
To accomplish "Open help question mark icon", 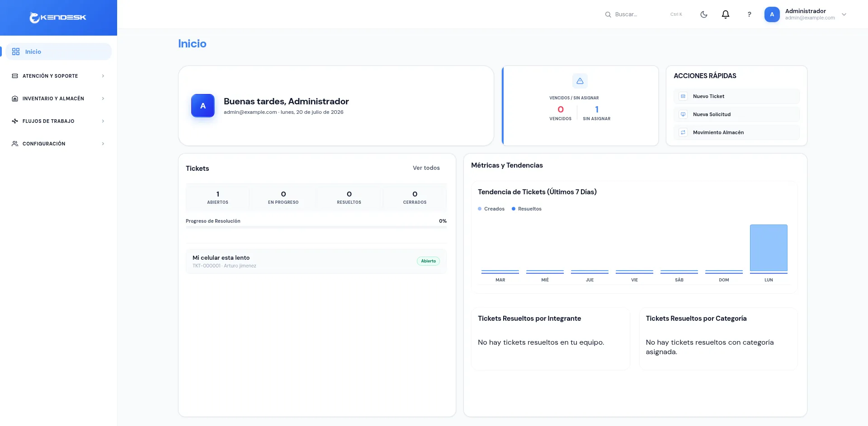I will point(749,14).
